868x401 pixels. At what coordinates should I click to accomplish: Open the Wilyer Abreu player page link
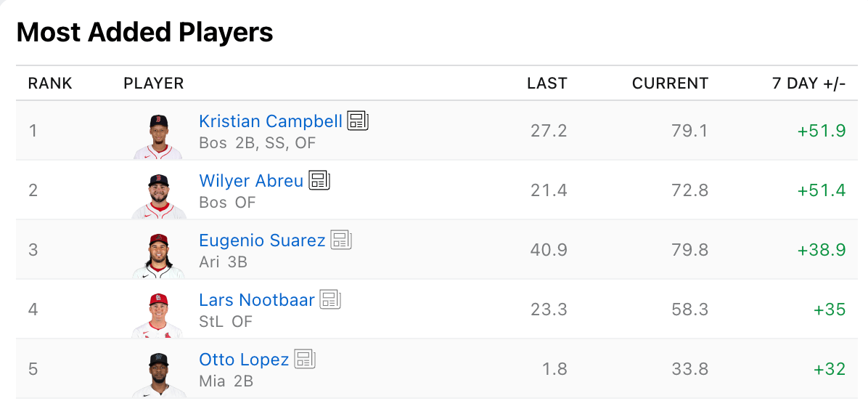[x=251, y=181]
